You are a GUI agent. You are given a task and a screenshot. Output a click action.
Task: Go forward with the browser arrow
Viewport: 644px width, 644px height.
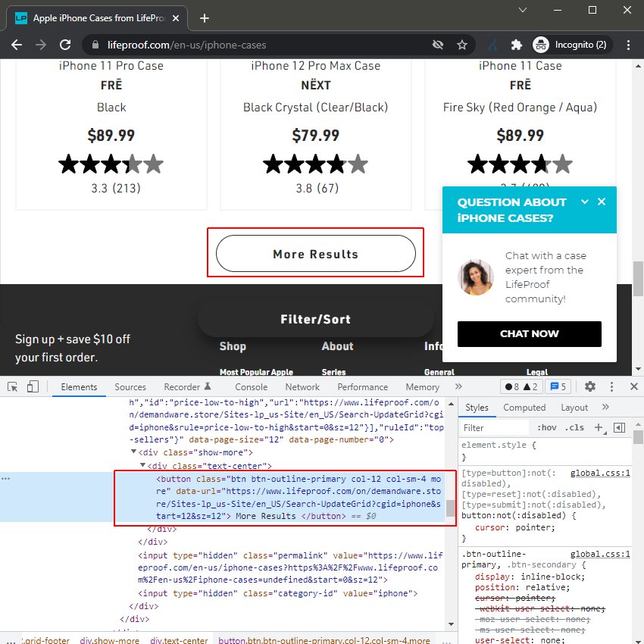(x=41, y=45)
